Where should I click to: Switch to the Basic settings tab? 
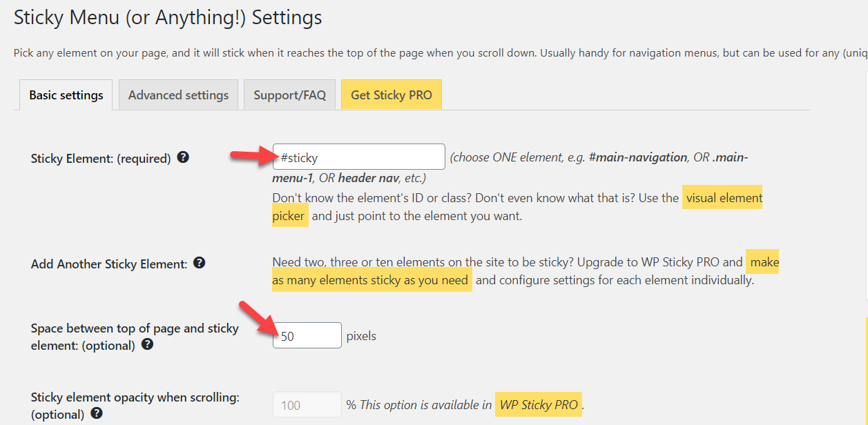pos(66,95)
